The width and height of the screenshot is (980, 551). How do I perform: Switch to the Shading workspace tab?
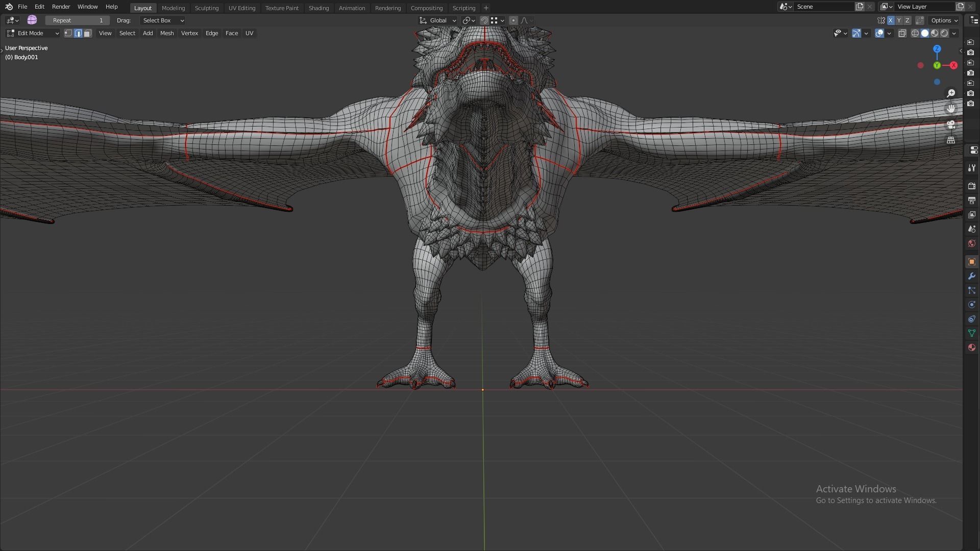pos(318,8)
